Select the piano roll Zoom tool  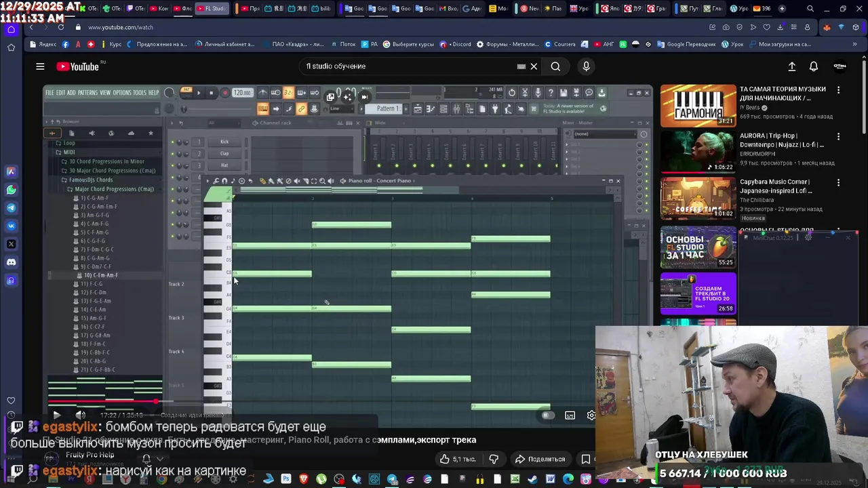(x=322, y=181)
